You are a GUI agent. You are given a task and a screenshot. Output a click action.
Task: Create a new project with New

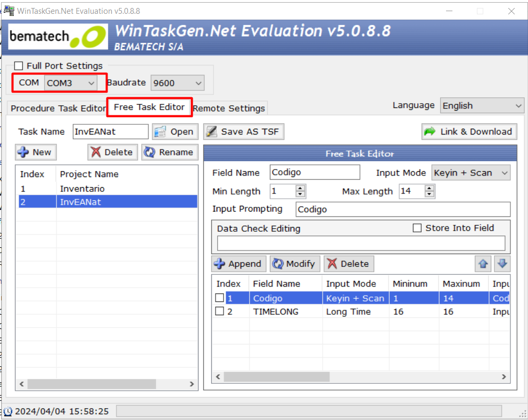(x=36, y=153)
